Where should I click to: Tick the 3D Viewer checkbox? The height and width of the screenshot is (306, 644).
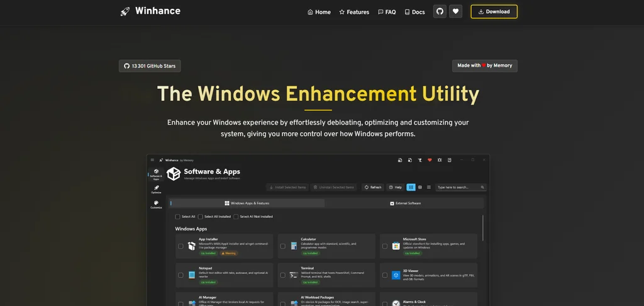pos(385,275)
